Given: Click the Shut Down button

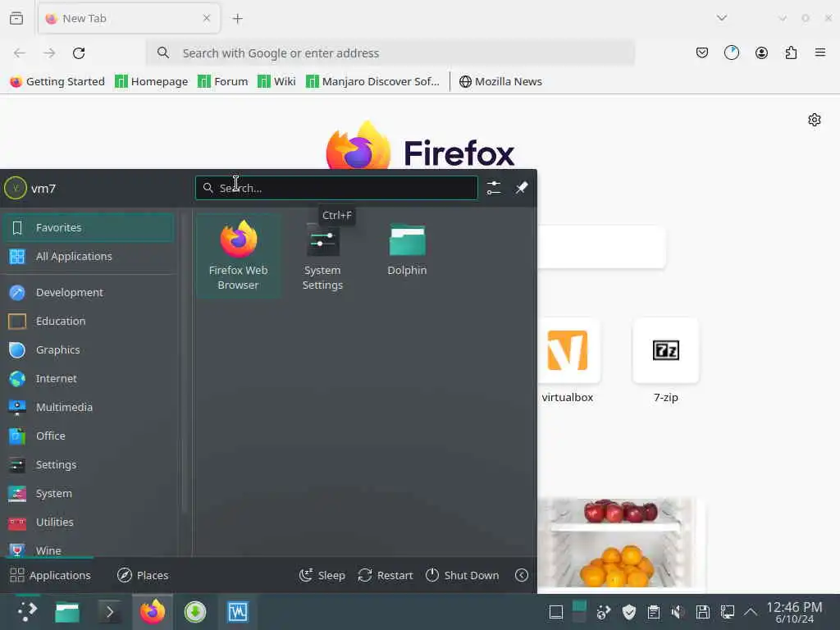Looking at the screenshot, I should click(x=463, y=575).
